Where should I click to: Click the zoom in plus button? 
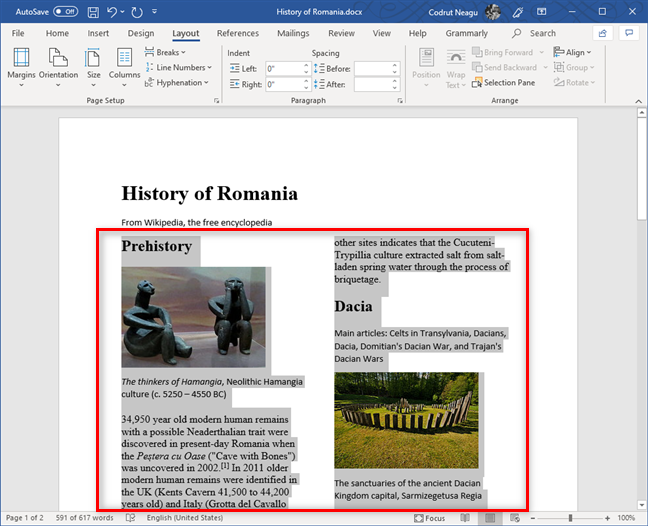tap(607, 518)
